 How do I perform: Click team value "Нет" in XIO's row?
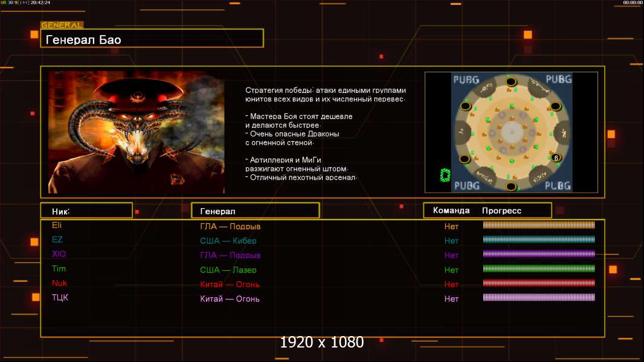451,255
